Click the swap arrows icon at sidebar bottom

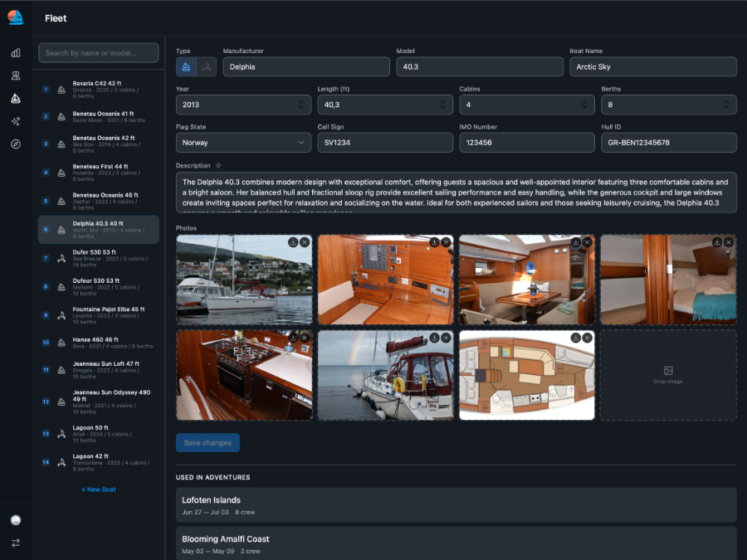coord(16,543)
